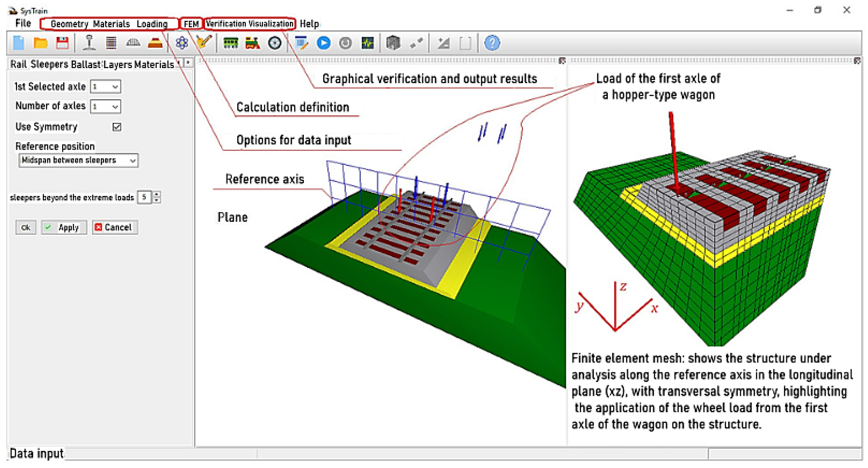Toggle the Use Symmetry checkbox
The width and height of the screenshot is (868, 468).
117,127
